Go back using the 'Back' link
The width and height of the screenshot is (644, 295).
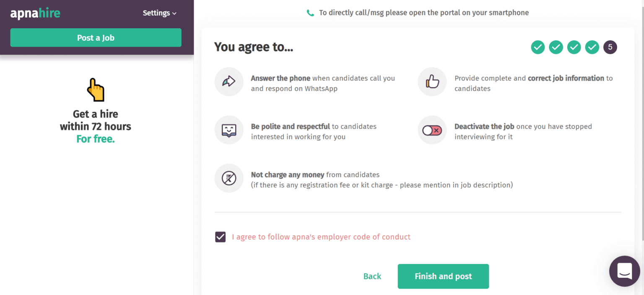point(372,276)
